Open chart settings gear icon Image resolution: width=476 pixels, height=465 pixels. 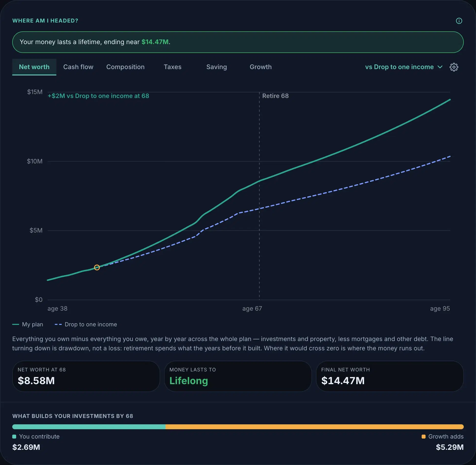click(454, 67)
